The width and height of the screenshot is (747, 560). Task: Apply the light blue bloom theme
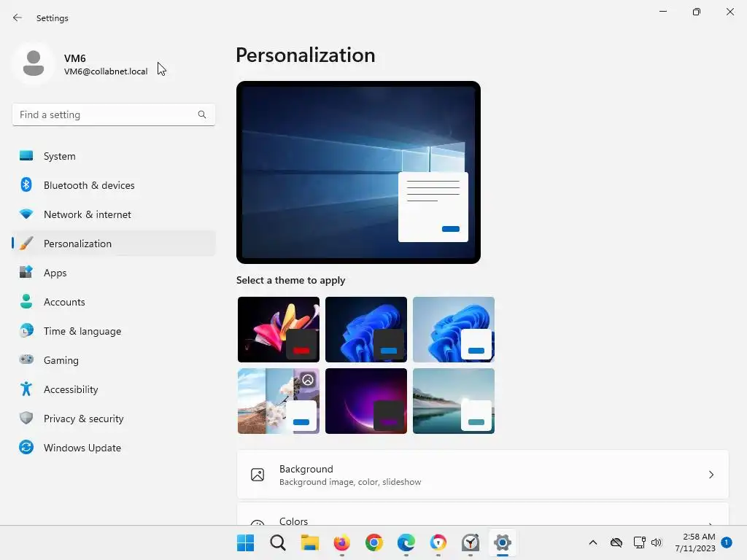[x=454, y=330]
